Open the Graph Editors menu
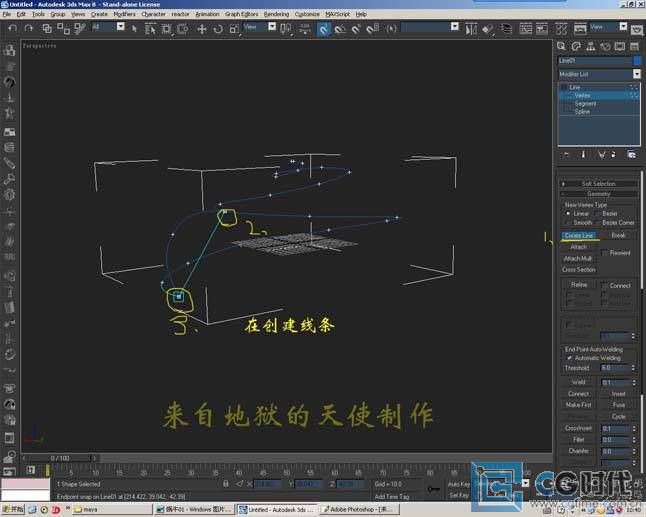This screenshot has width=646, height=517. (241, 14)
